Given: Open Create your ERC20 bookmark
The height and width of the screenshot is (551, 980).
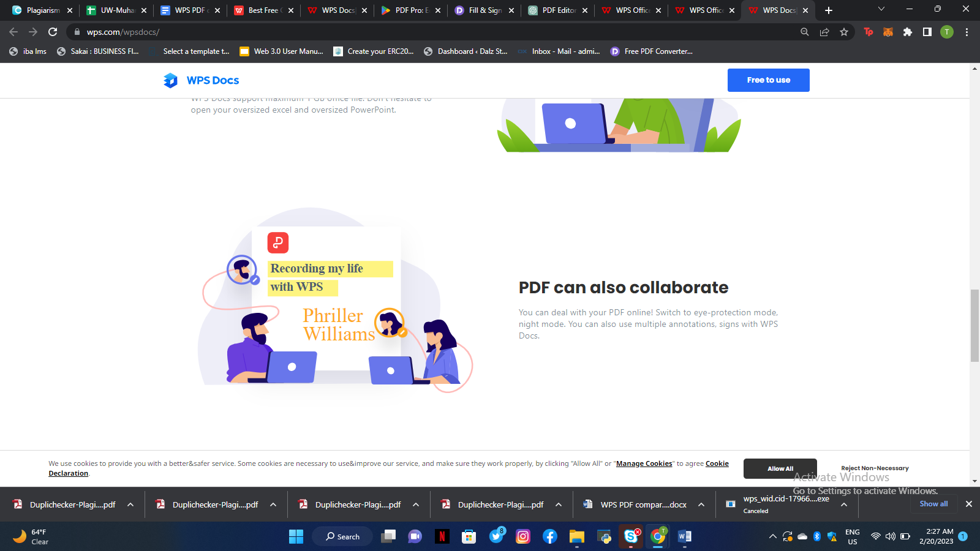Looking at the screenshot, I should point(374,51).
